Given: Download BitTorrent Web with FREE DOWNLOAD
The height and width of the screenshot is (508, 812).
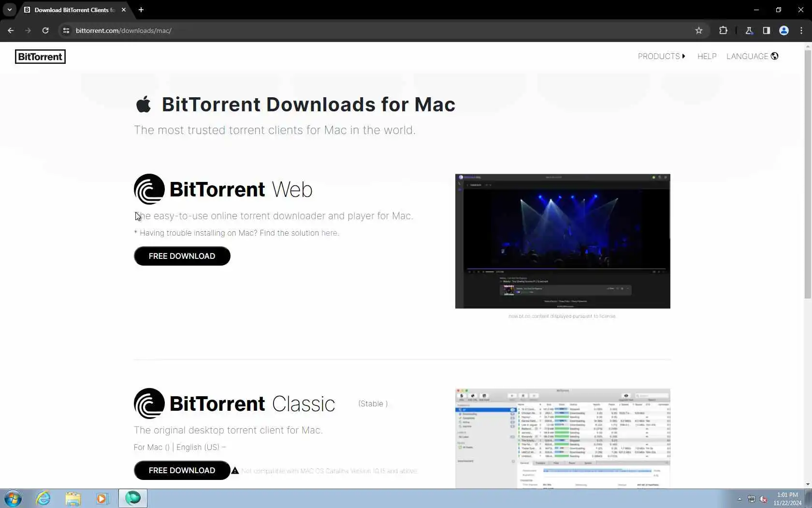Looking at the screenshot, I should (182, 256).
